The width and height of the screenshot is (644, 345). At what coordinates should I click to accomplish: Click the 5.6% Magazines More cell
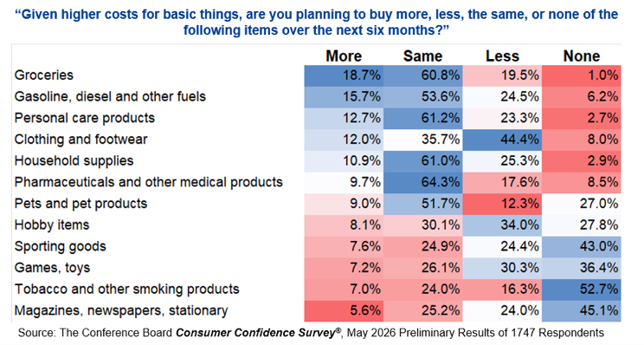[x=344, y=311]
